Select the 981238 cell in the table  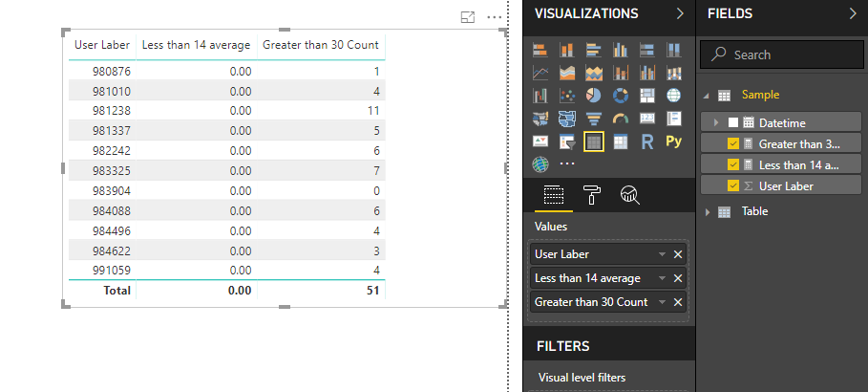pyautogui.click(x=112, y=111)
